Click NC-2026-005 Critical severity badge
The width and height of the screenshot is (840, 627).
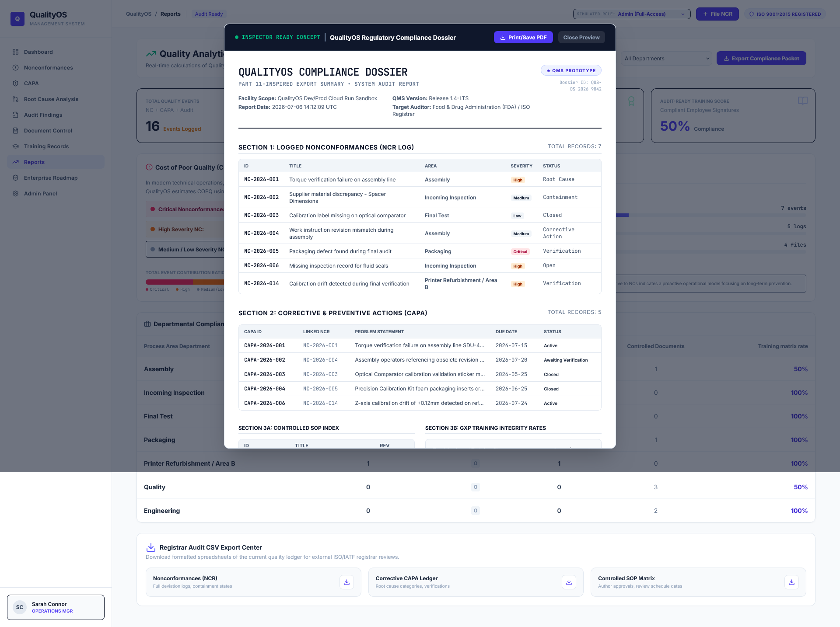520,252
